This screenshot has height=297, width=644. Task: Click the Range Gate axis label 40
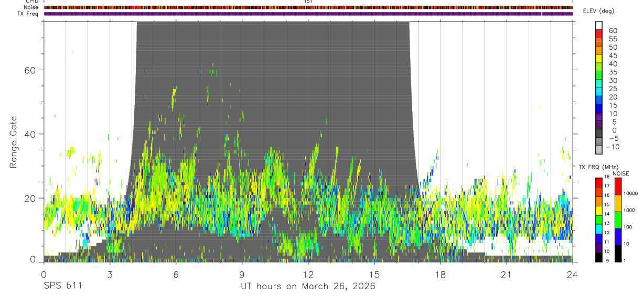tap(29, 134)
